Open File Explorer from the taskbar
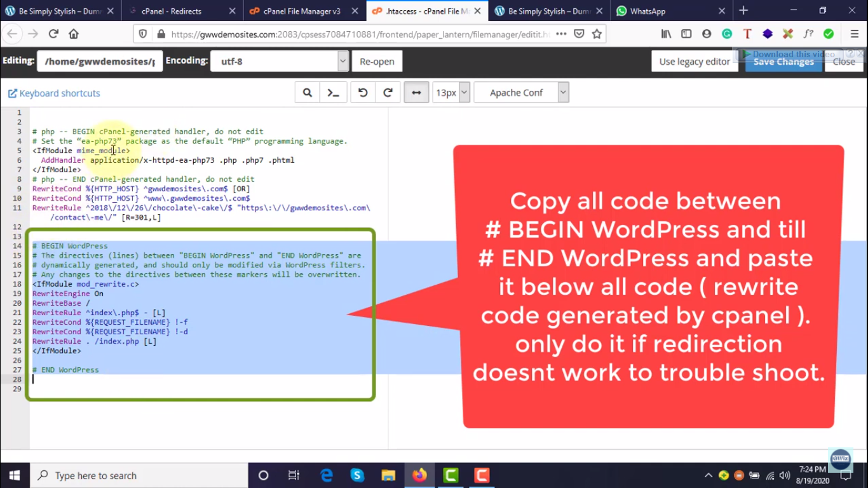Viewport: 868px width, 488px height. point(388,475)
